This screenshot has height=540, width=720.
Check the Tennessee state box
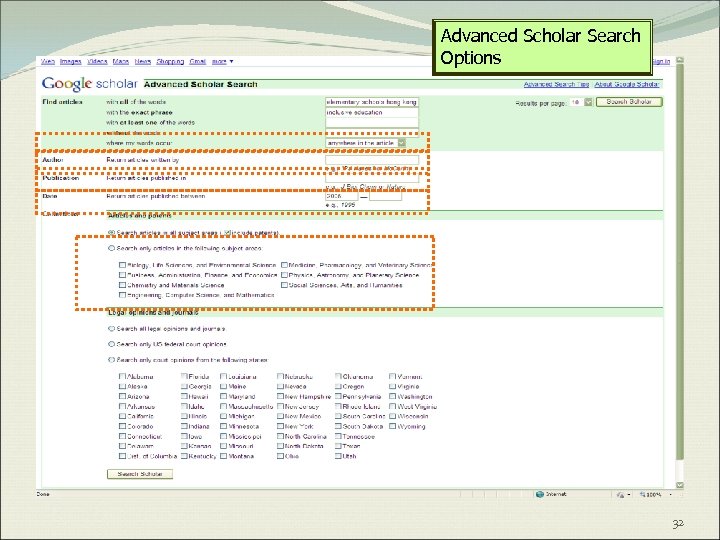click(338, 436)
